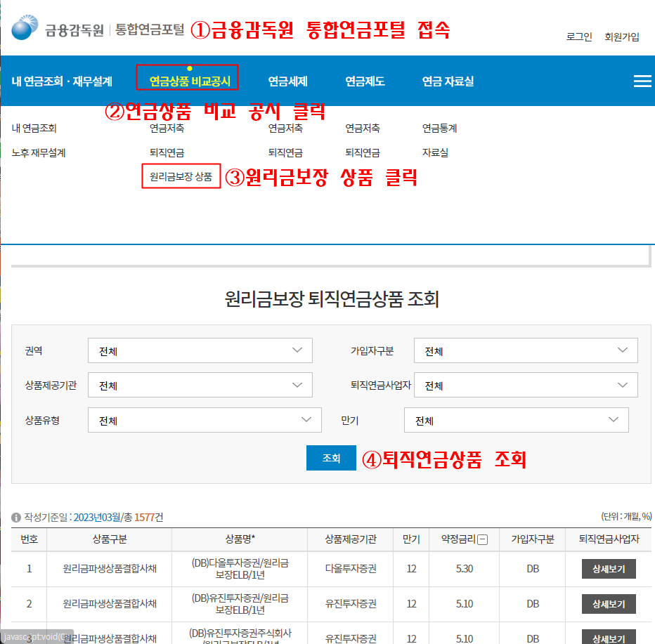Screen dimensions: 655x644
Task: Open the 연금 자료실 menu
Action: pyautogui.click(x=448, y=80)
